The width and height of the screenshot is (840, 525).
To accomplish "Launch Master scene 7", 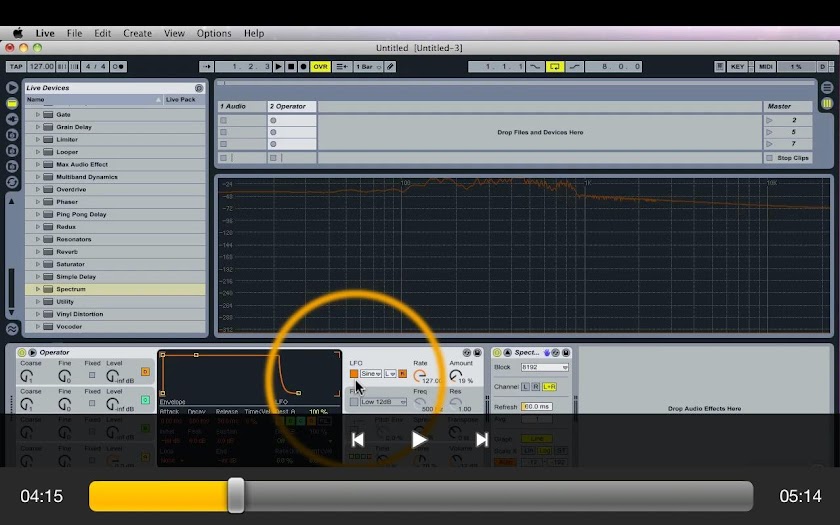I will tap(769, 144).
